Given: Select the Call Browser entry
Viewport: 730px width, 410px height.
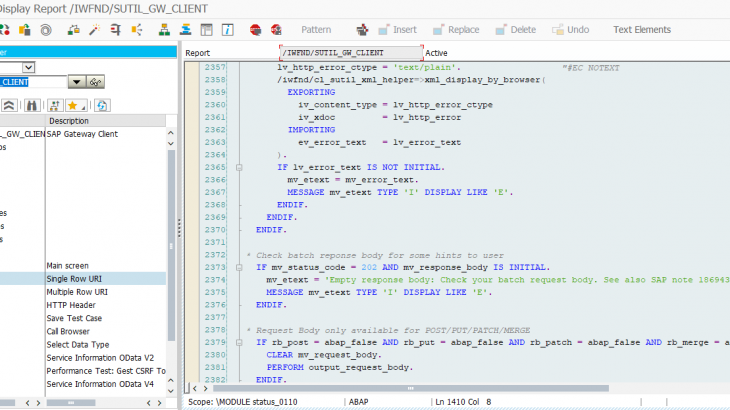Looking at the screenshot, I should [68, 331].
